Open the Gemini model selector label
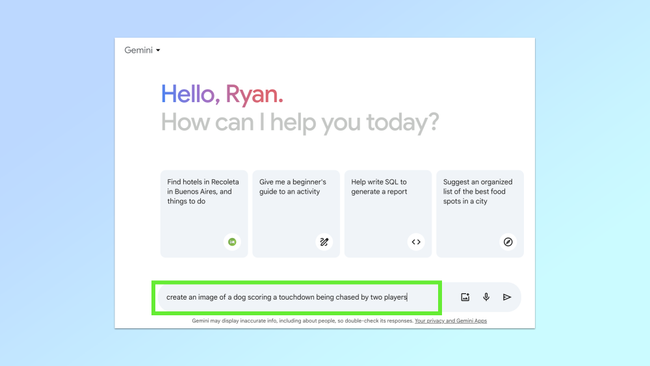Viewport: 650px width, 366px height. [138, 50]
